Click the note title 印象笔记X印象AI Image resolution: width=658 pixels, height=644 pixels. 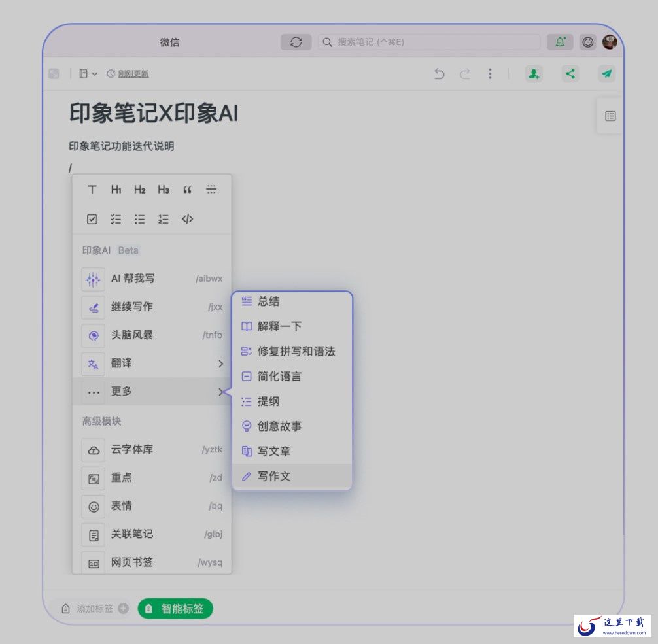click(x=154, y=113)
